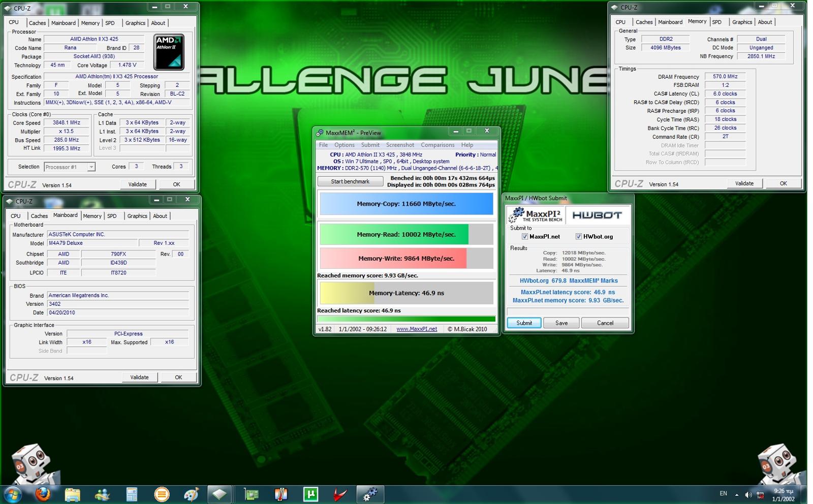Uncheck the MaxxPI.net submit checkbox
The height and width of the screenshot is (504, 813).
[x=525, y=236]
